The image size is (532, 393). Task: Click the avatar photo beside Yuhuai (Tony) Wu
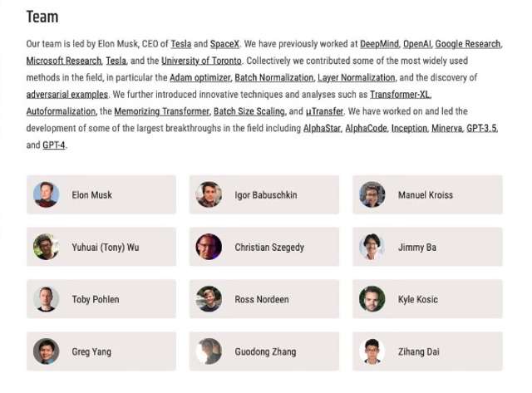coord(46,247)
